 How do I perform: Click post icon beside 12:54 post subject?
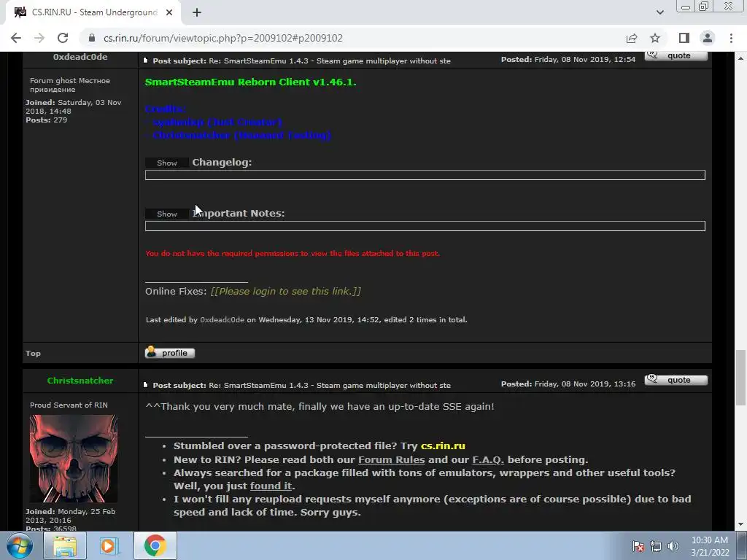tap(146, 61)
